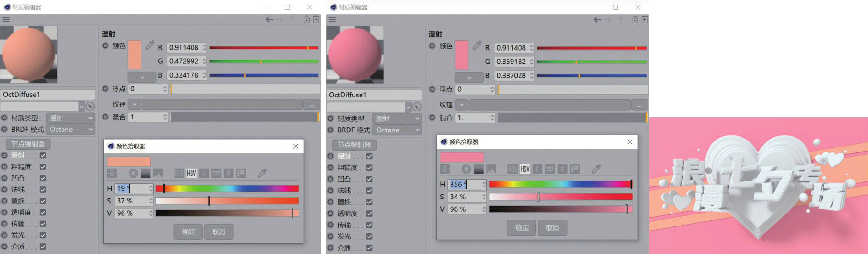Click the back arrow in the right material editor
The width and height of the screenshot is (868, 254).
point(597,19)
